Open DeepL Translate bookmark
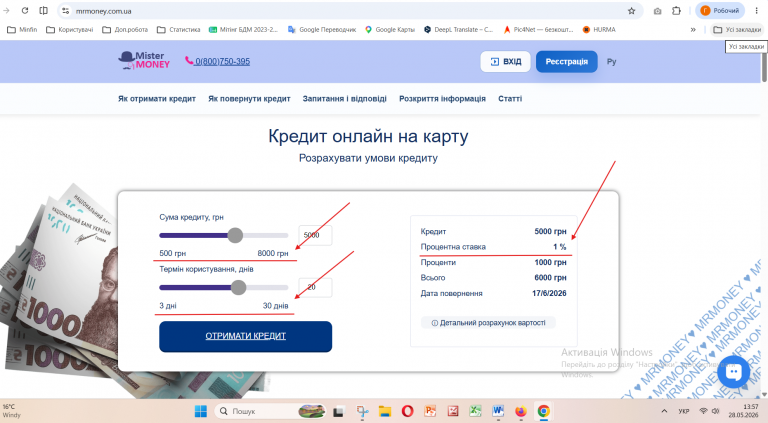Screen dimensions: 768x423 (x=459, y=29)
